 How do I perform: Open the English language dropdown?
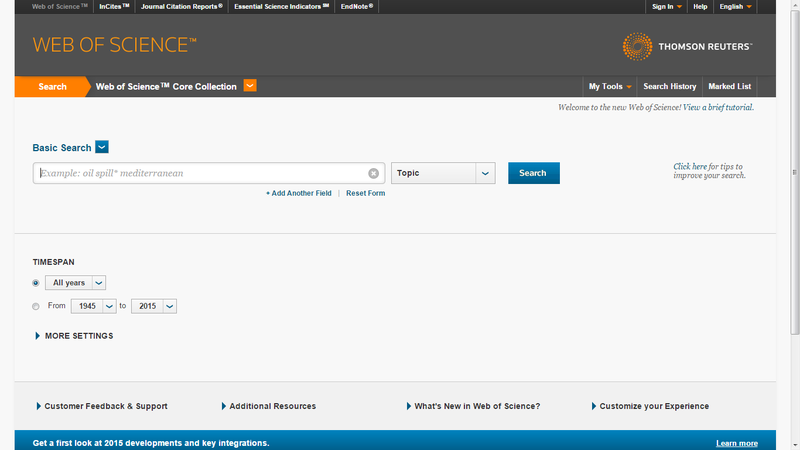[735, 7]
